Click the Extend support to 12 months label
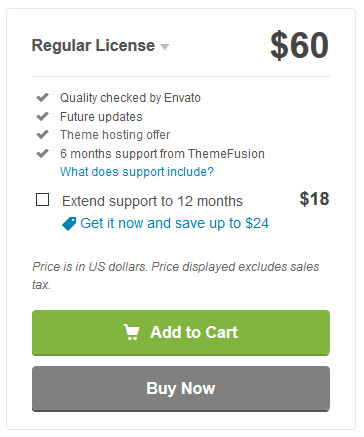364x437 pixels. (x=152, y=201)
